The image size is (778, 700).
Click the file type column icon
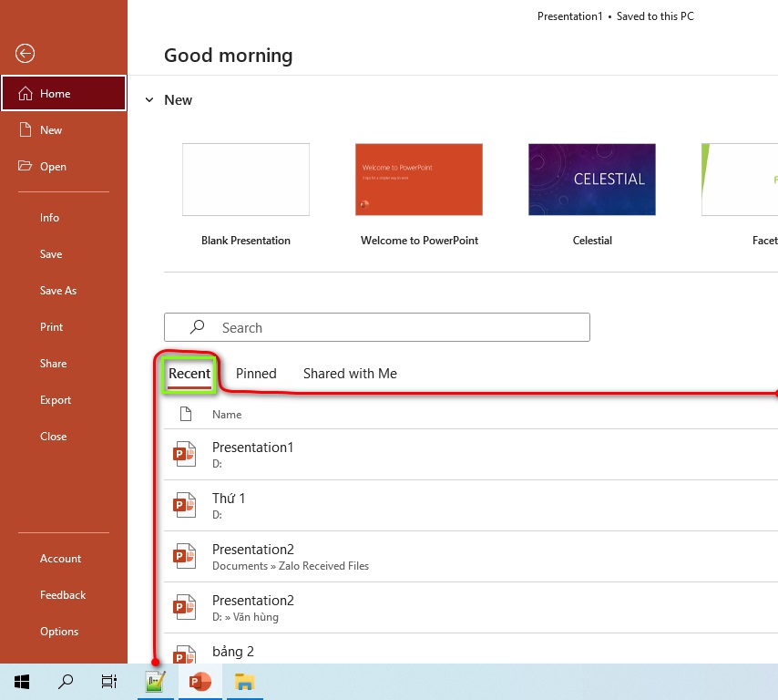pos(186,414)
